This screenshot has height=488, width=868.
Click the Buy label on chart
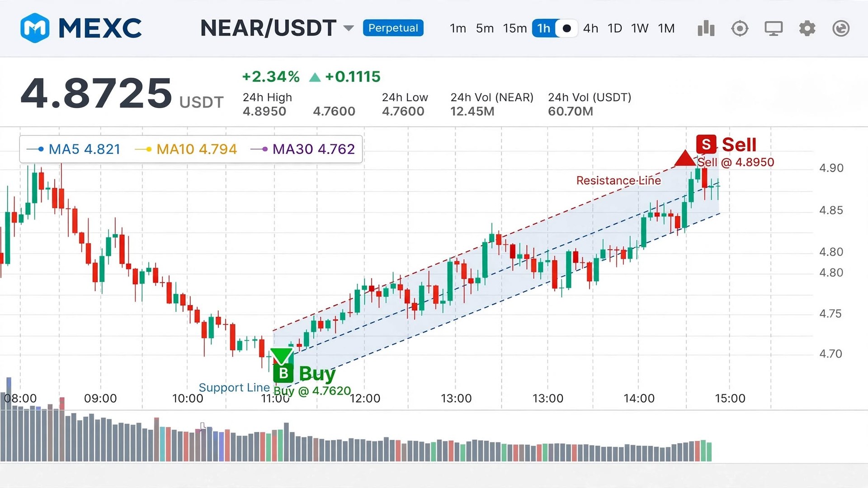click(x=317, y=374)
